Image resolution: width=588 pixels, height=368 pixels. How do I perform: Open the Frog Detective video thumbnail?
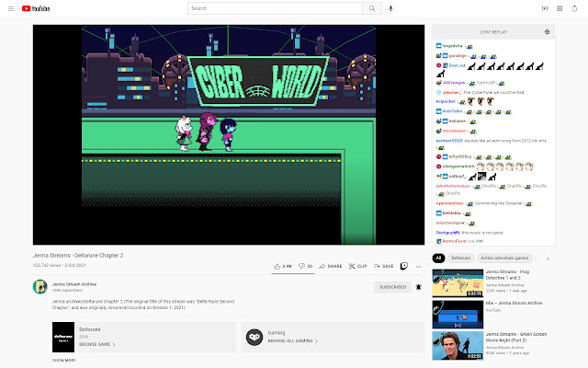(x=457, y=282)
